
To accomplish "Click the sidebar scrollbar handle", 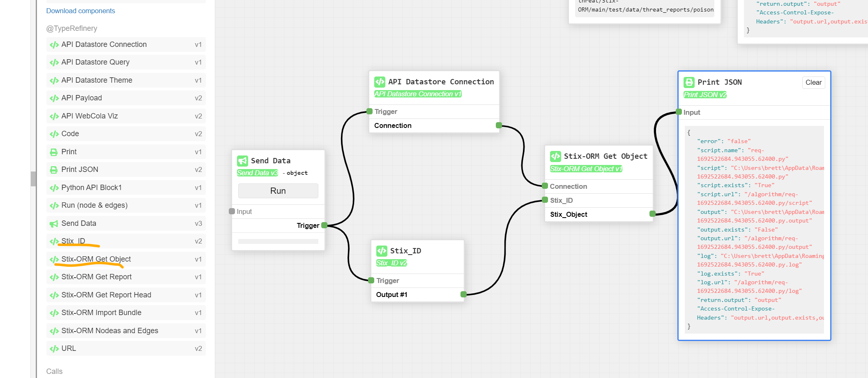I will pyautogui.click(x=34, y=179).
